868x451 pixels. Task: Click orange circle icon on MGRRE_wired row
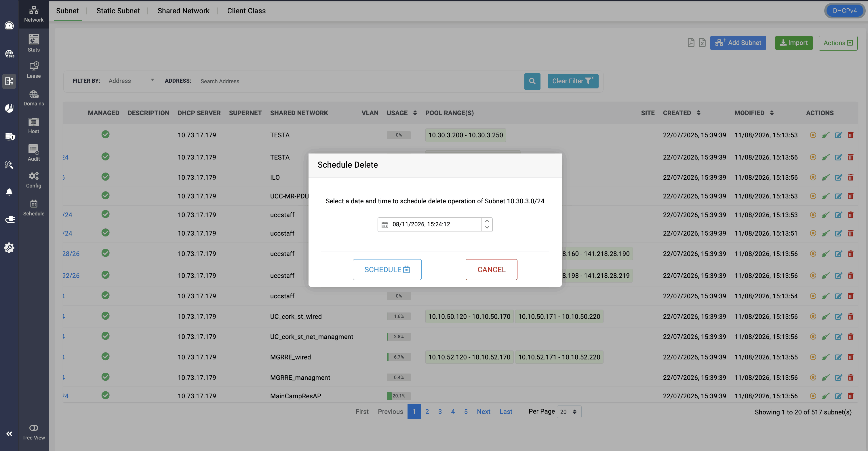tap(813, 357)
